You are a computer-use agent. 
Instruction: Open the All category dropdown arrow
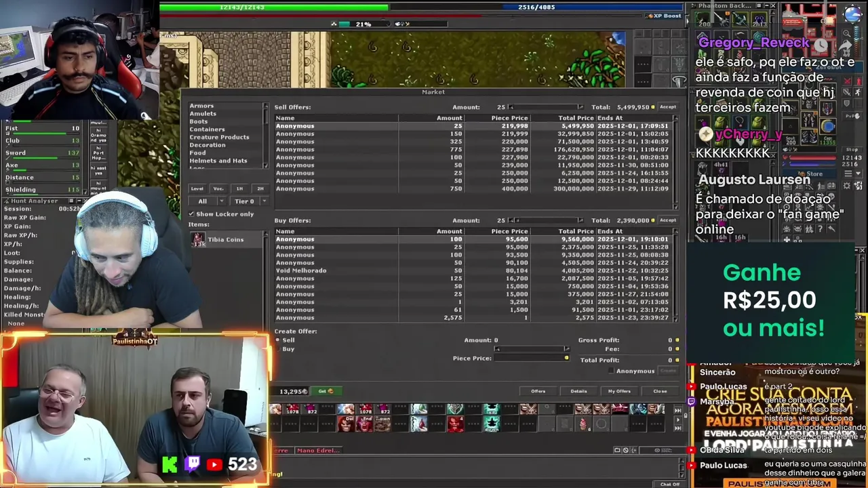[x=221, y=201]
